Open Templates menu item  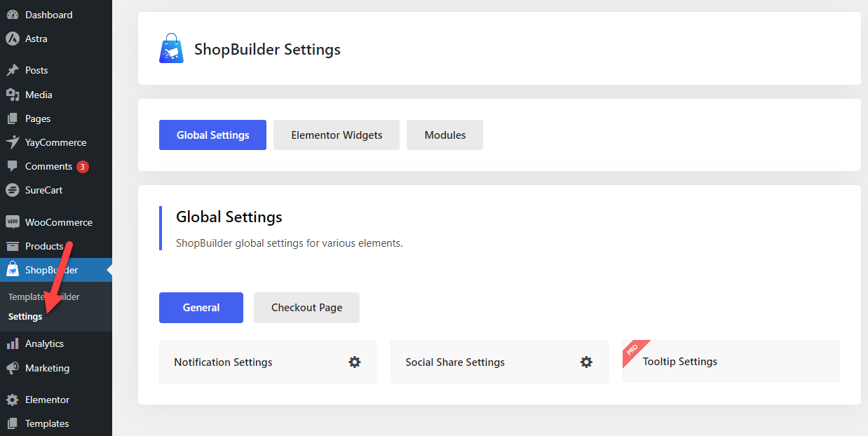(56, 423)
